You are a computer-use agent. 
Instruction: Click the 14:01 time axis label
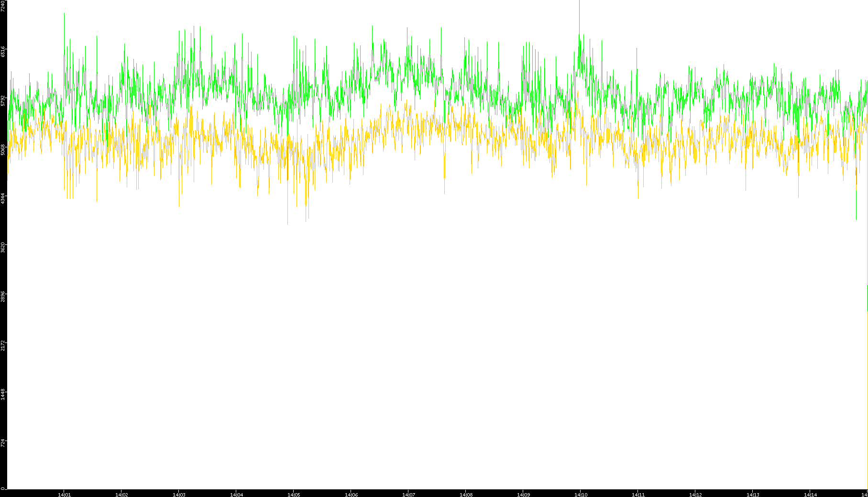pos(65,495)
